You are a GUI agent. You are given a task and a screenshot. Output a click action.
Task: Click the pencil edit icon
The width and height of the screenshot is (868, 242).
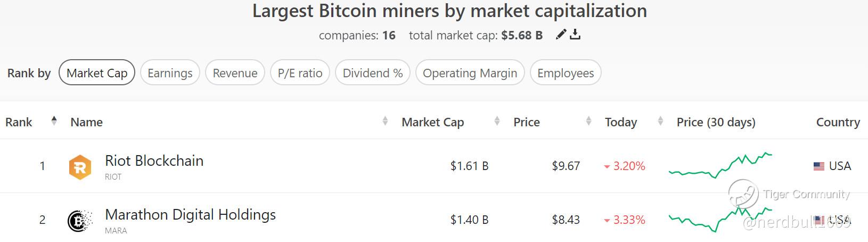(x=561, y=35)
